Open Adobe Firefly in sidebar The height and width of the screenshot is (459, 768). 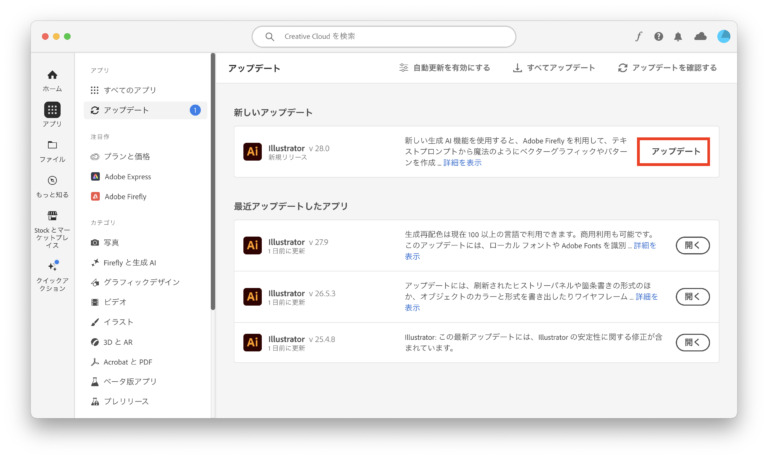click(145, 196)
